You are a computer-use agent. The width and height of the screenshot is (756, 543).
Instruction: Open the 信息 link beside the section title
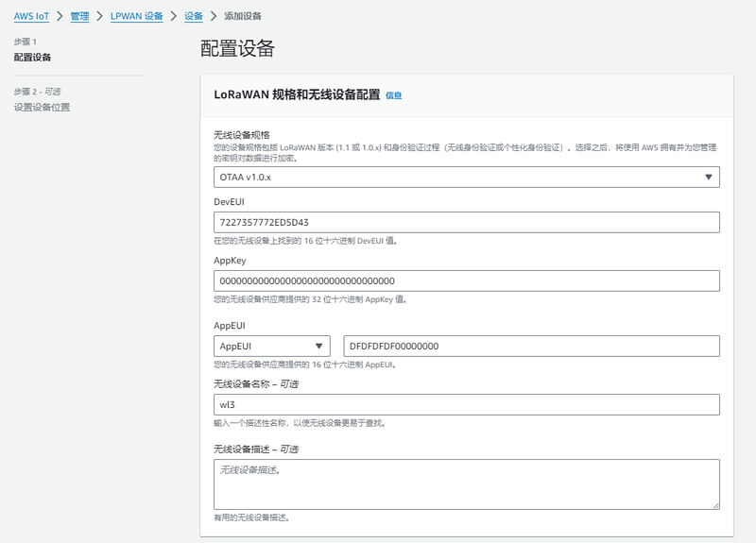pyautogui.click(x=394, y=95)
